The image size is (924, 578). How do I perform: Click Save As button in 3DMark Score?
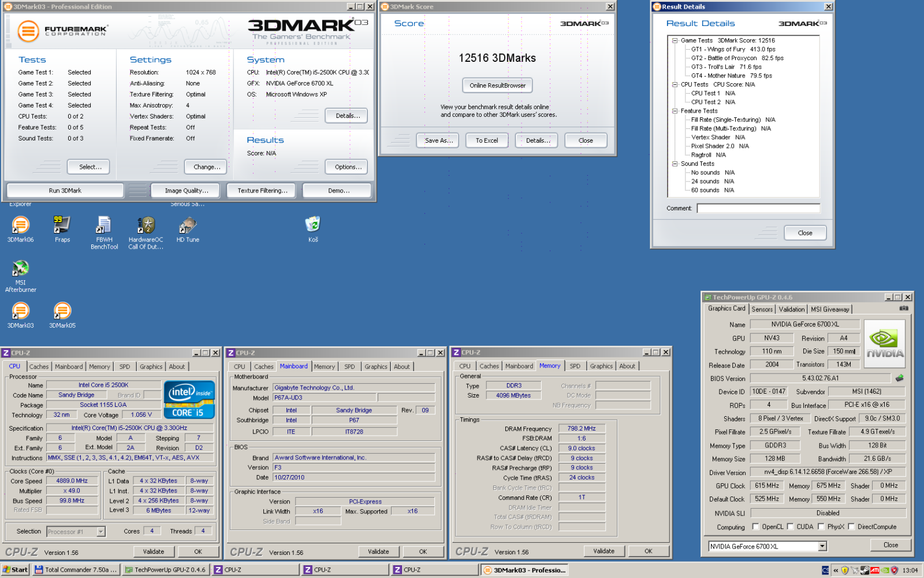click(438, 140)
